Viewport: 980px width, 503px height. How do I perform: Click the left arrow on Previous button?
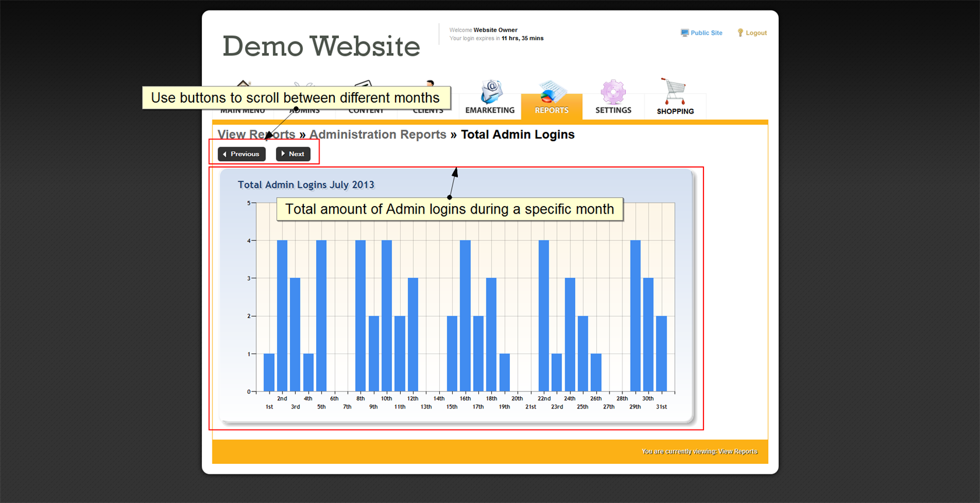(225, 154)
